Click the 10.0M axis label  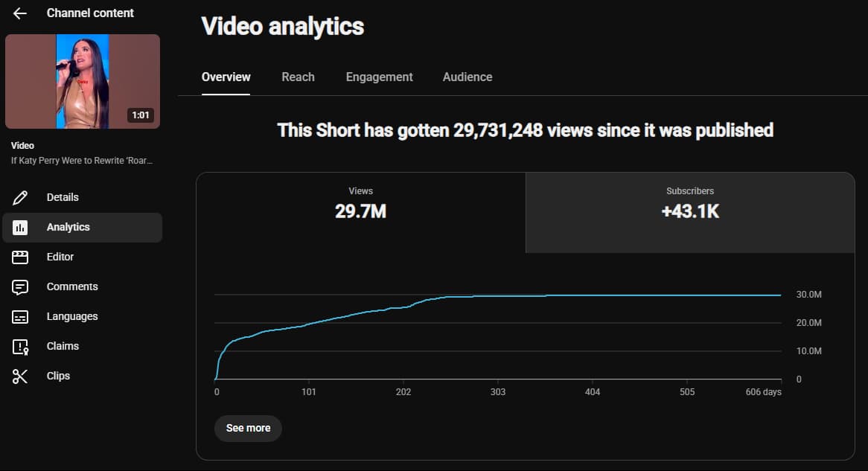click(x=808, y=351)
